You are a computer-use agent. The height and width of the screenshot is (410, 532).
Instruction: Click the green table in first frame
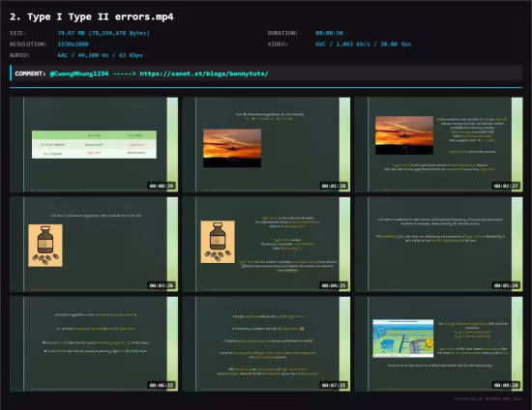(94, 144)
